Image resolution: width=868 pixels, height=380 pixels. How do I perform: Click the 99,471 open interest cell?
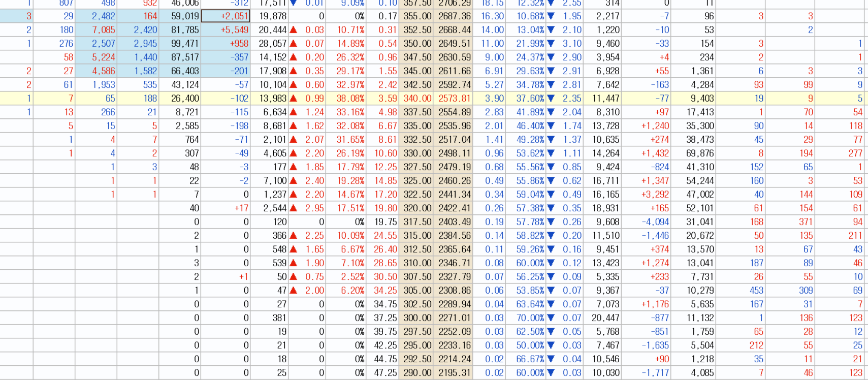click(180, 44)
